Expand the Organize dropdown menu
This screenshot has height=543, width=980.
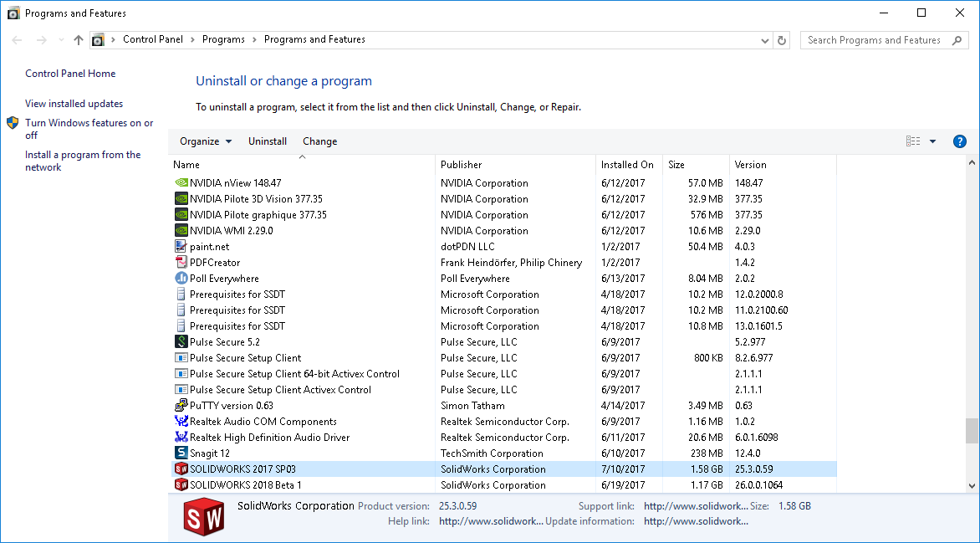point(206,141)
